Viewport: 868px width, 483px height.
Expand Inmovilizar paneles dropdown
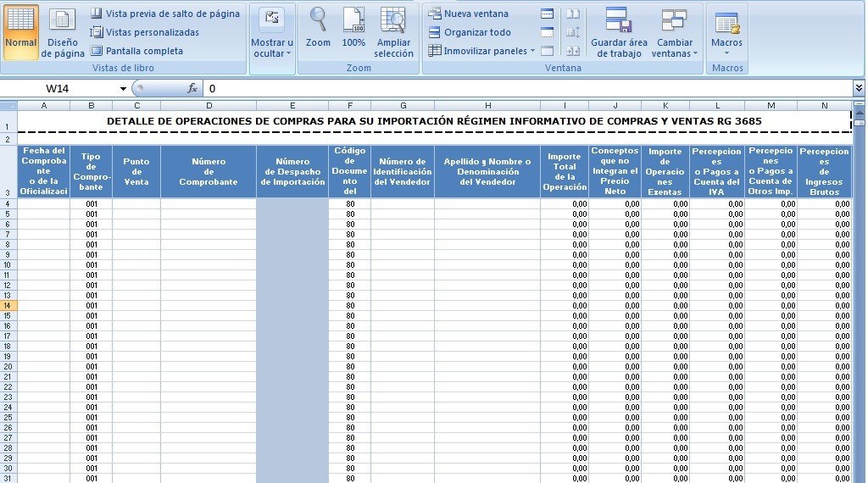point(481,51)
